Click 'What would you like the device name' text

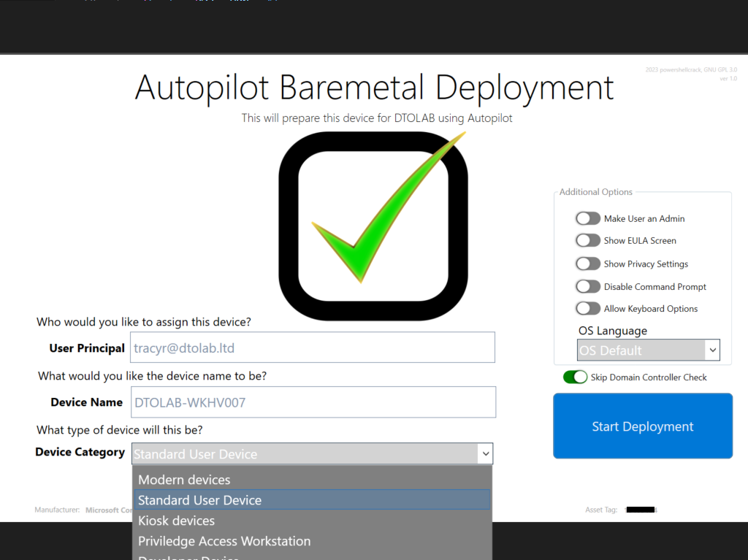click(x=152, y=376)
